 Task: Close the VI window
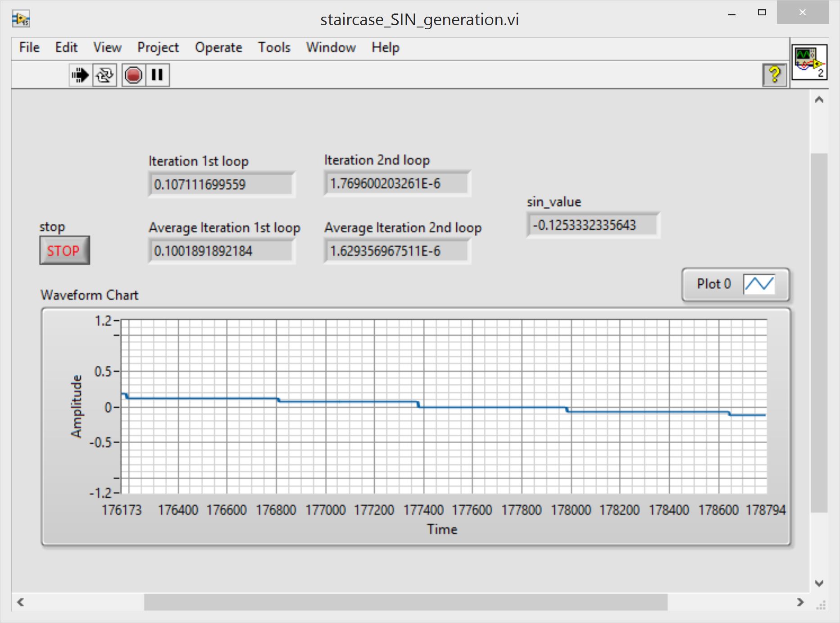pos(803,12)
